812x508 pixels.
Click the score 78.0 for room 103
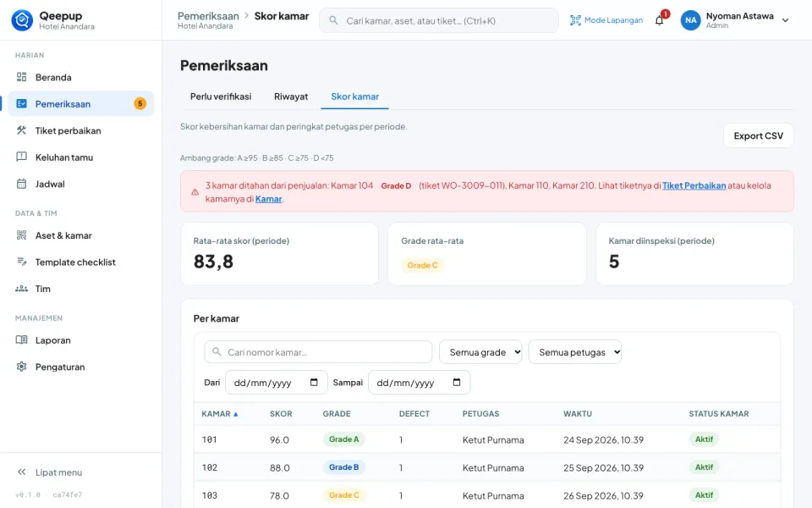(280, 495)
